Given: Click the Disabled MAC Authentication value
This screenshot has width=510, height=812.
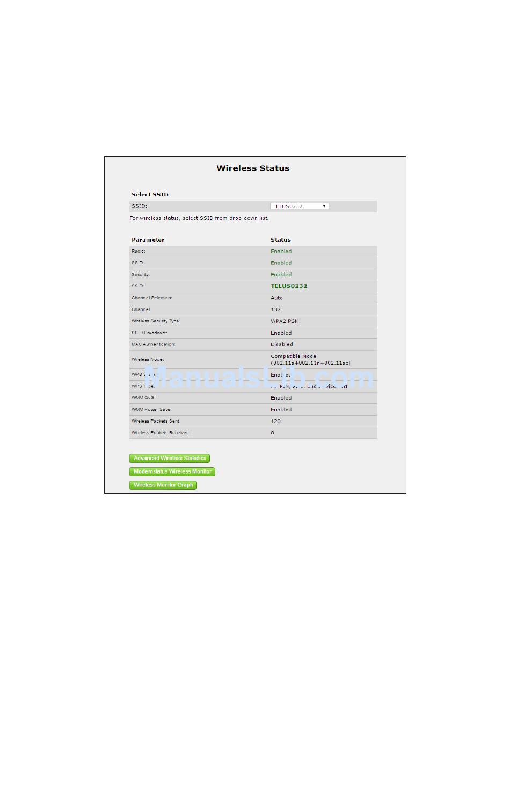Looking at the screenshot, I should tap(282, 345).
